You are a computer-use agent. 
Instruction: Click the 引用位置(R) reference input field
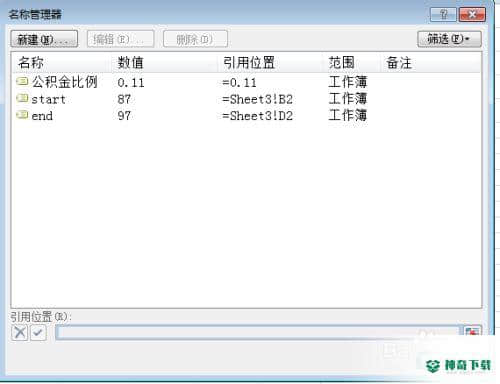258,332
